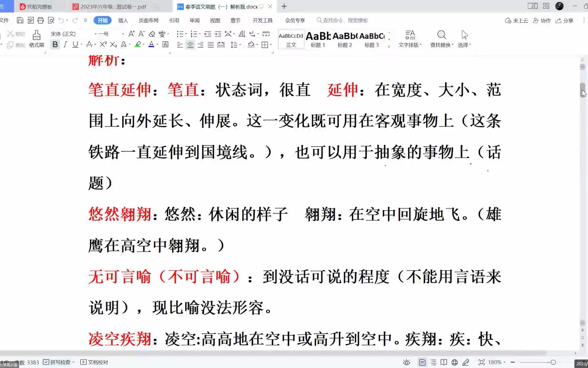Click the 分享 (Share) button
588x368 pixels.
point(565,20)
